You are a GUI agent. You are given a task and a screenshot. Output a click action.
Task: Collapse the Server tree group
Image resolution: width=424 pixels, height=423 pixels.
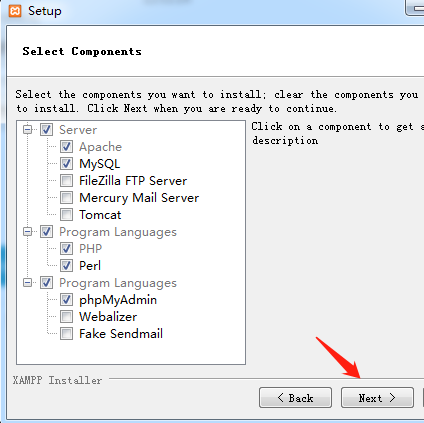28,129
